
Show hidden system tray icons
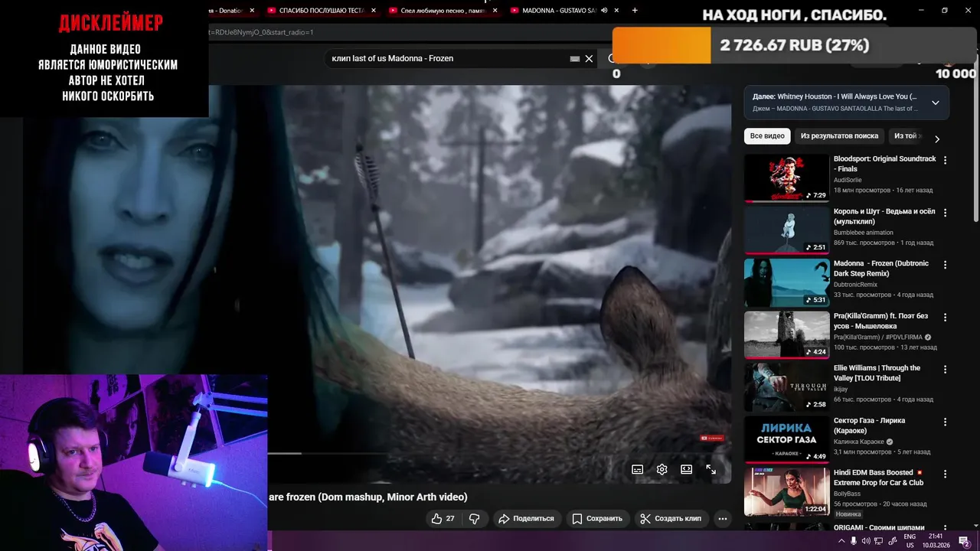841,541
